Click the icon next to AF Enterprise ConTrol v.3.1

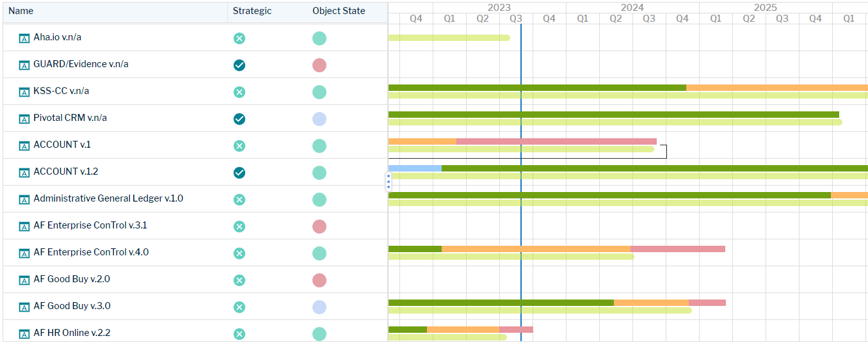[24, 227]
